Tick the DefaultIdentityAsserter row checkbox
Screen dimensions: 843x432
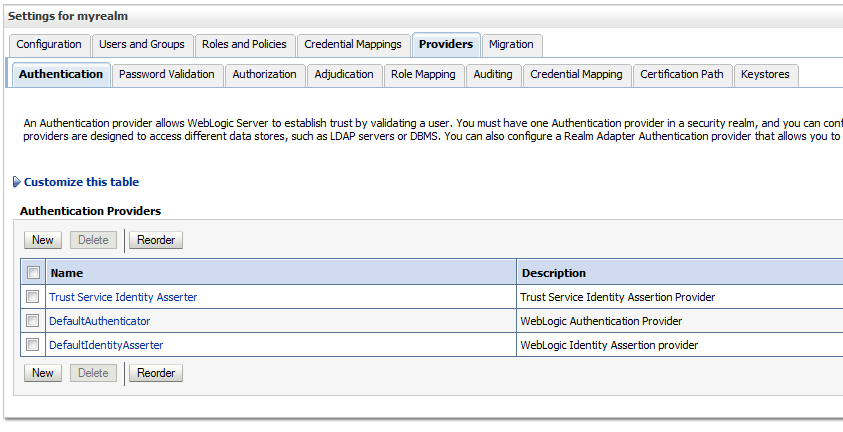pos(33,344)
